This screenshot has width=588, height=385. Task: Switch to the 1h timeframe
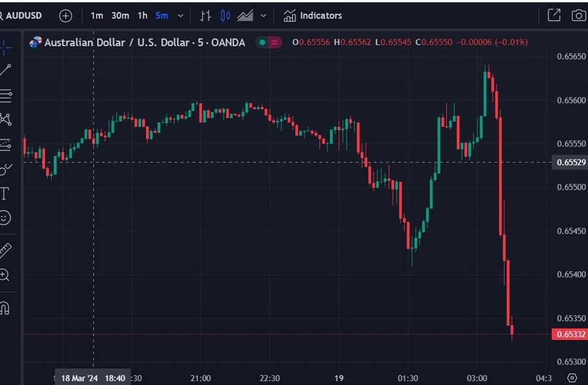point(142,15)
